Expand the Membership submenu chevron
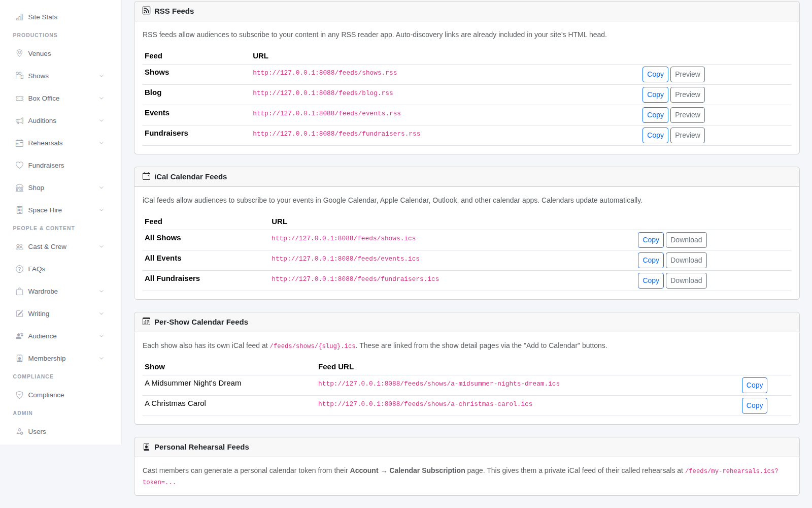 click(101, 358)
